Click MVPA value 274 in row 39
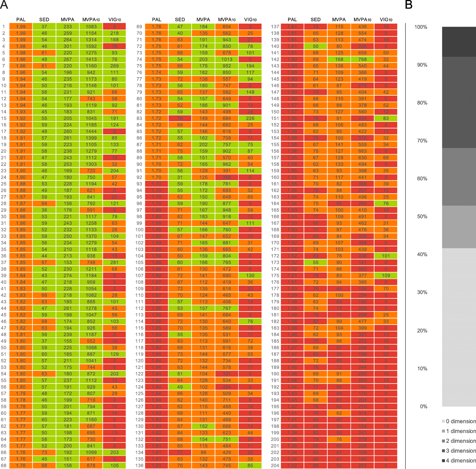This screenshot has height=469, width=476. click(68, 276)
